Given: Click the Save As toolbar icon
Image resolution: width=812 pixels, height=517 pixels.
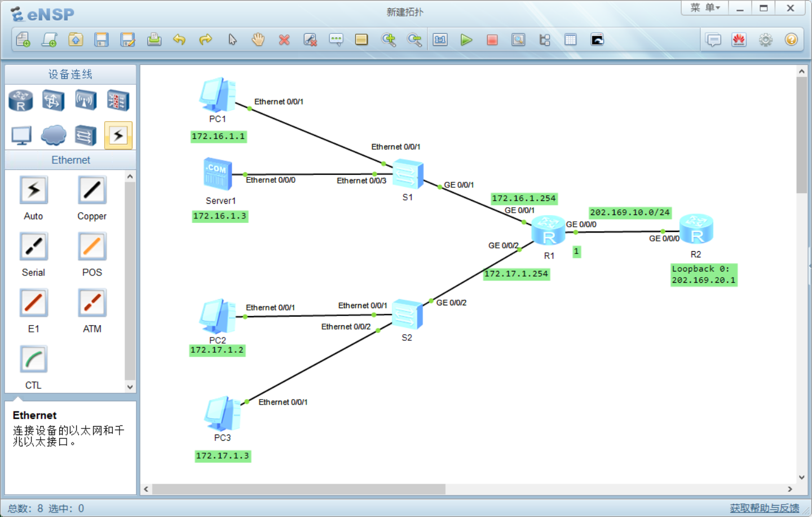Looking at the screenshot, I should (128, 40).
